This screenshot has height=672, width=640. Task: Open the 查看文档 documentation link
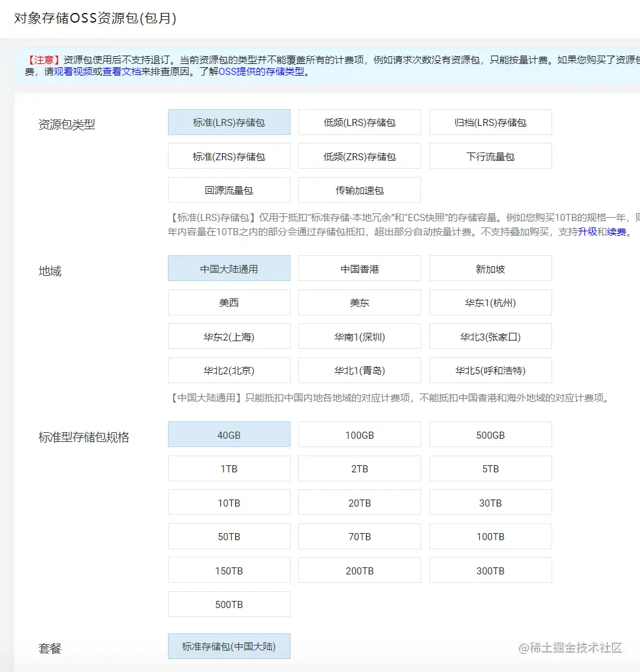pyautogui.click(x=122, y=72)
